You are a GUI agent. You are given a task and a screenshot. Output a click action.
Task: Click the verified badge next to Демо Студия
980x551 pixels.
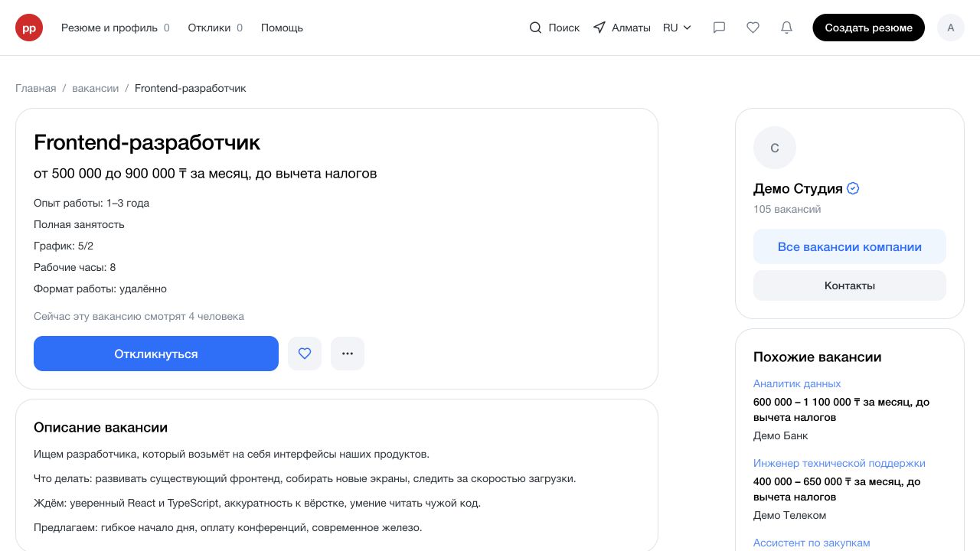coord(853,188)
